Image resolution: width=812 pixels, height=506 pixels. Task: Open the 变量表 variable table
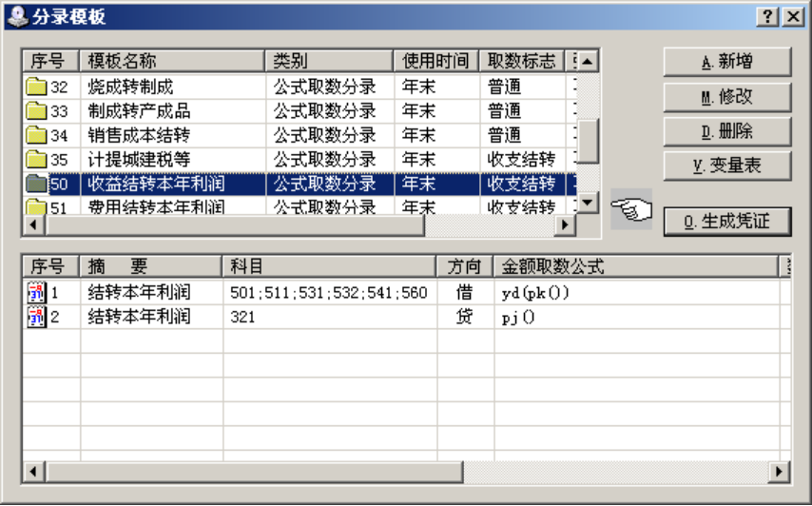pyautogui.click(x=726, y=165)
